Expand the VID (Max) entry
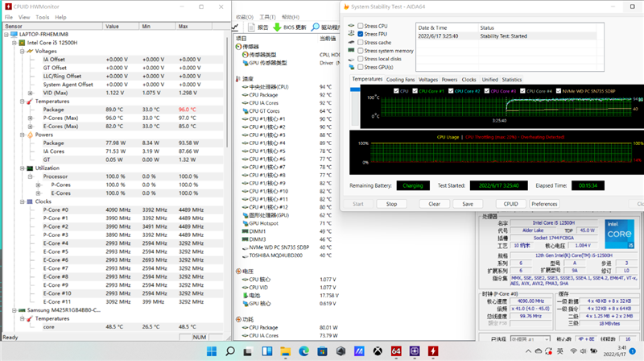This screenshot has width=644, height=361. [30, 93]
